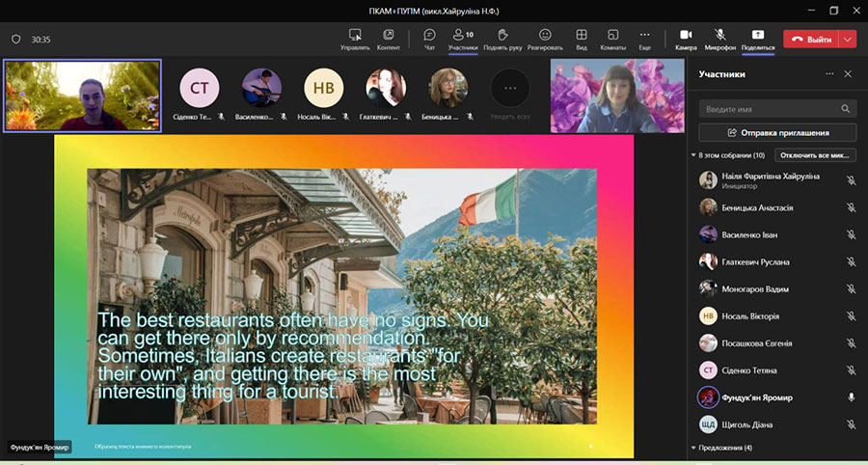Click the Поднять руку (Raise hand) icon
Screen dimensions: 868x465
[502, 36]
